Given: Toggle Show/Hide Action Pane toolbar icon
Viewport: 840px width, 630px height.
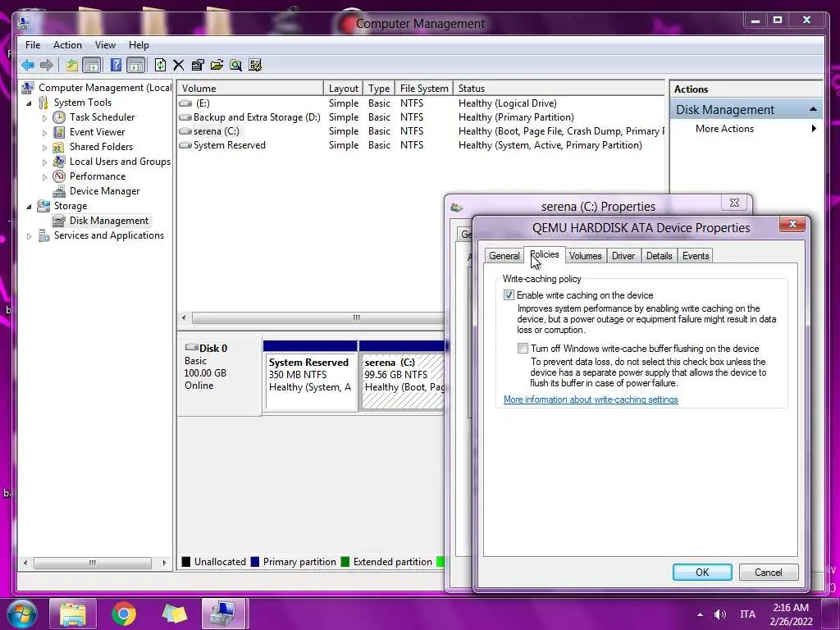Looking at the screenshot, I should [x=136, y=66].
